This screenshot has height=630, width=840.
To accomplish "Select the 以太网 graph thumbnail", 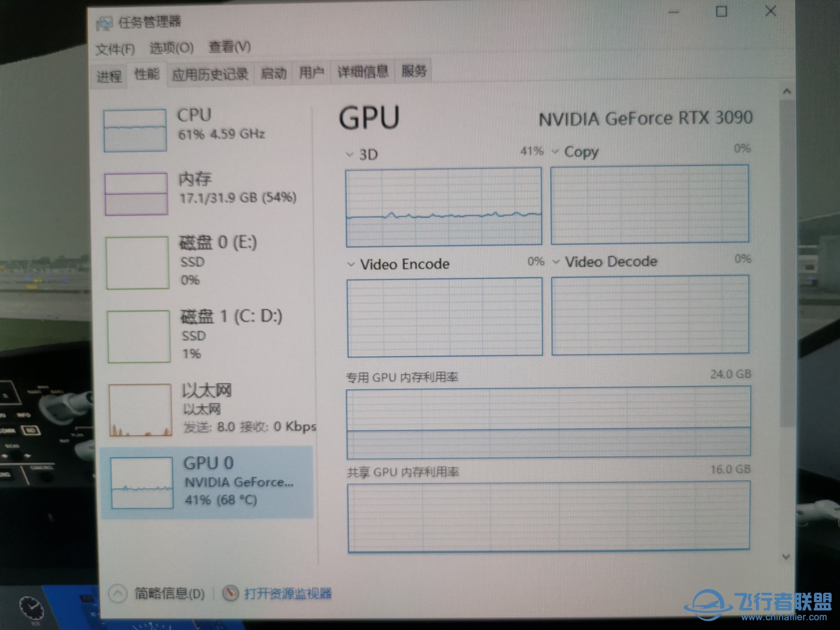I will click(140, 411).
